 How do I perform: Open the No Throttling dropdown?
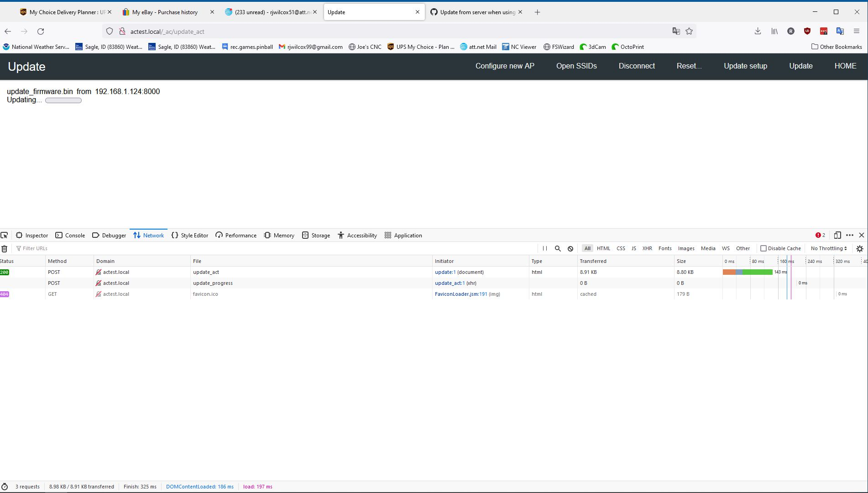pyautogui.click(x=828, y=248)
